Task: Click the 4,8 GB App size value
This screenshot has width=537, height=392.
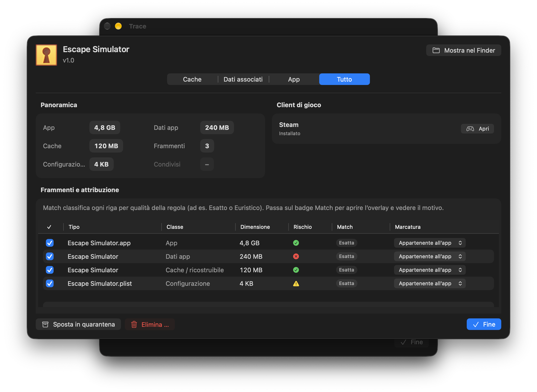Action: (x=105, y=127)
